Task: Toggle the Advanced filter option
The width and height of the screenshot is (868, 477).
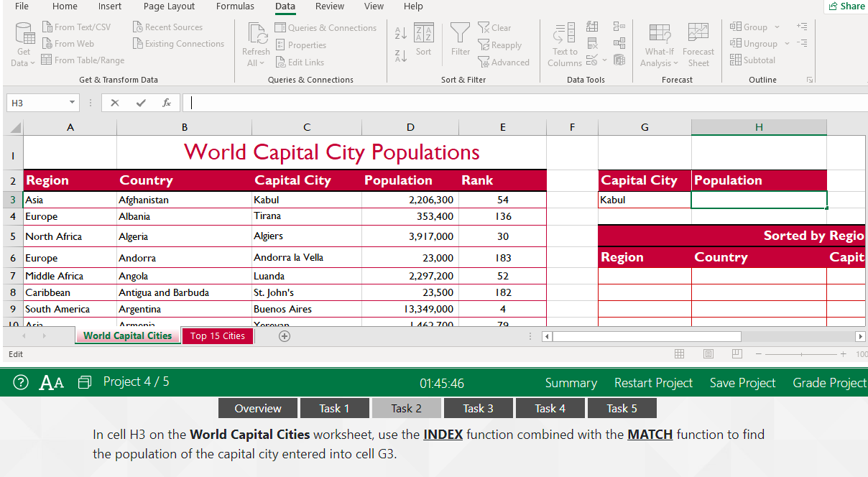Action: point(504,62)
